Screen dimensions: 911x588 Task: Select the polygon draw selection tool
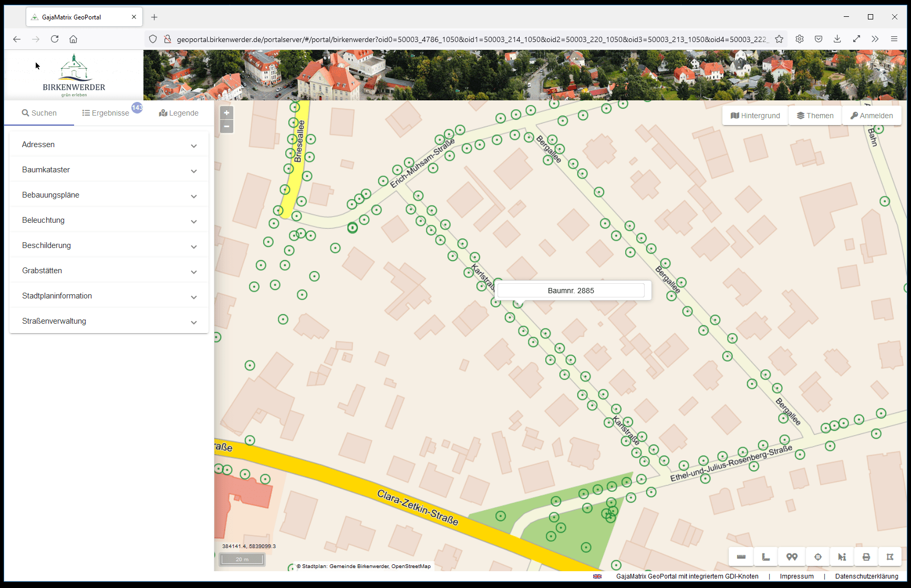pyautogui.click(x=890, y=557)
